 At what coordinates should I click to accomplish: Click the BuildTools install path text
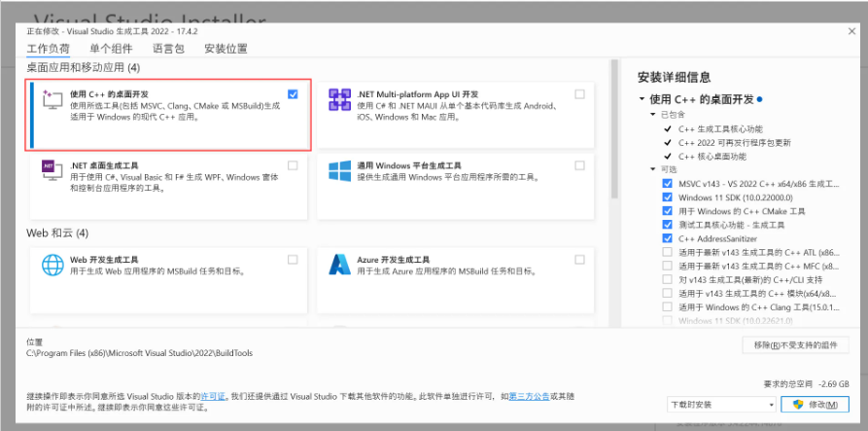point(140,353)
